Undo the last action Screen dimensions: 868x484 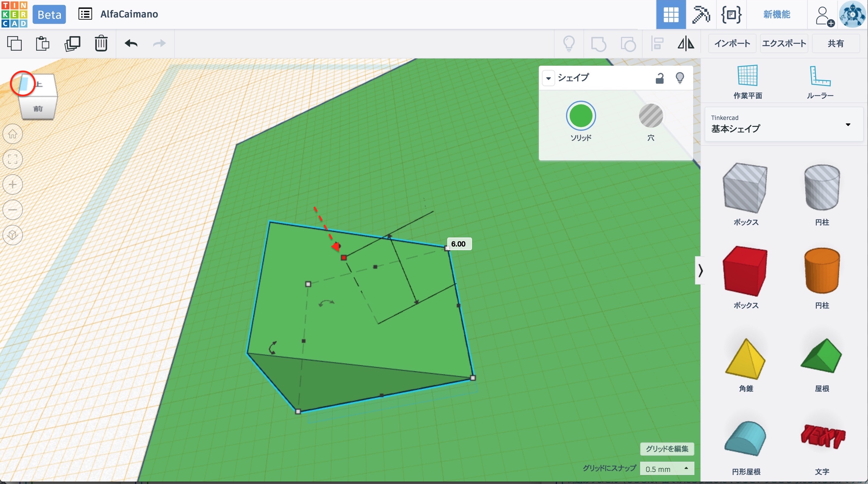[x=131, y=43]
